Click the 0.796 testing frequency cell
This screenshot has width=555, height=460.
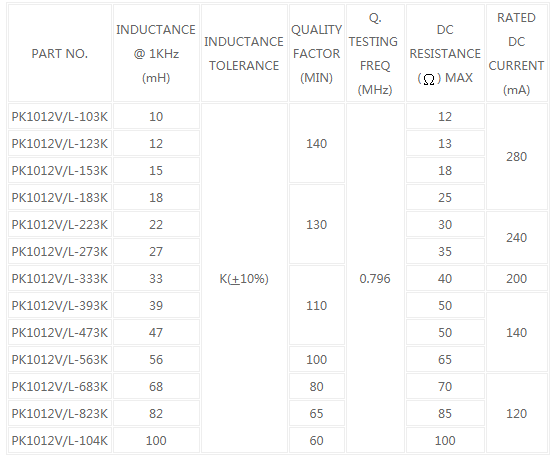pos(375,278)
